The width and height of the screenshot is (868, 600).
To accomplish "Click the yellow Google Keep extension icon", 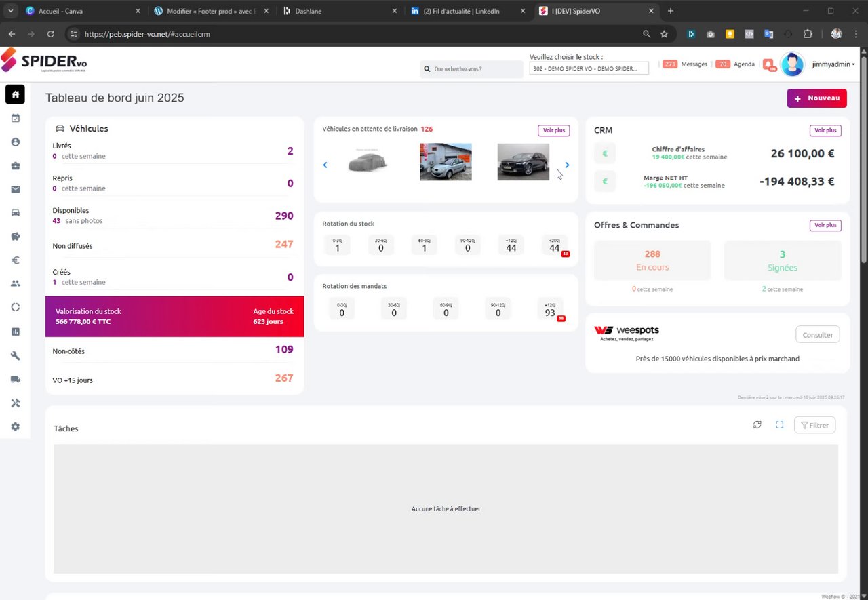I will (x=730, y=34).
